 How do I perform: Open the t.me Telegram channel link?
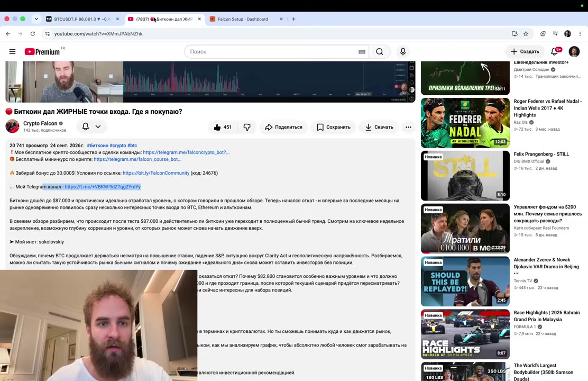click(x=103, y=187)
